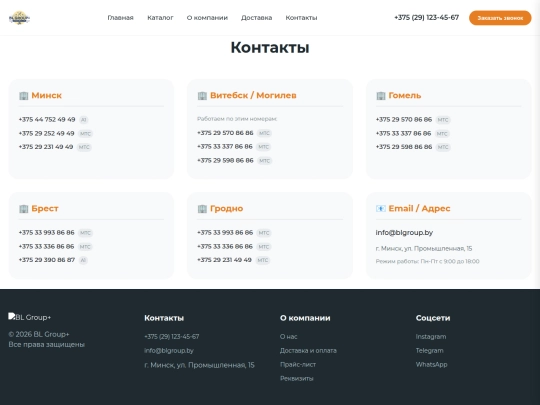This screenshot has width=540, height=405.
Task: Open the Прайс-лист footer link
Action: 298,364
